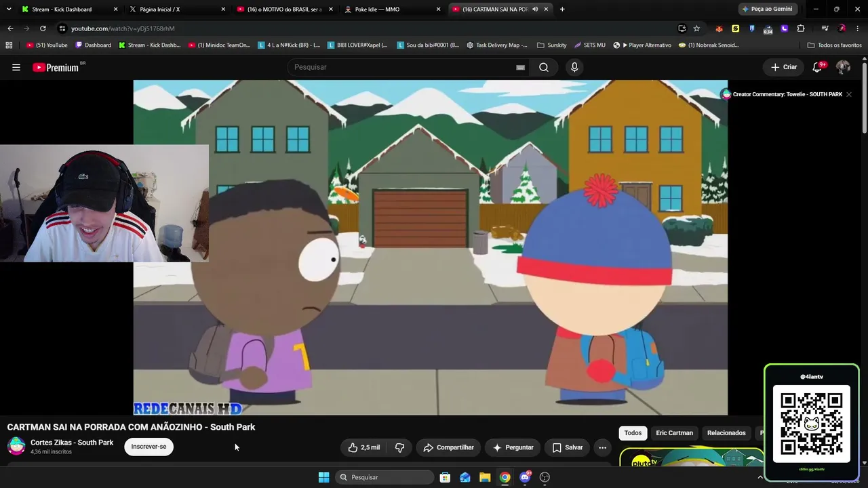The height and width of the screenshot is (488, 868).
Task: Open a new browser tab
Action: point(562,9)
